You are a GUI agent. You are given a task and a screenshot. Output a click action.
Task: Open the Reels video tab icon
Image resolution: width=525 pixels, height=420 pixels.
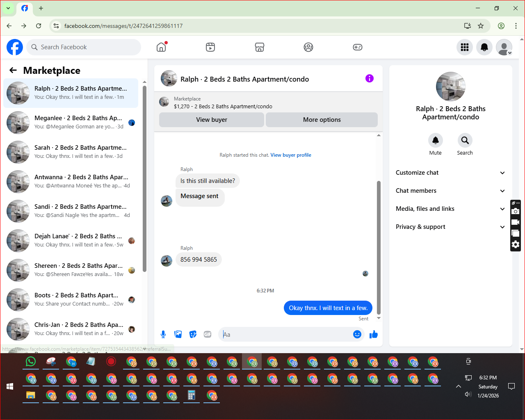click(210, 47)
